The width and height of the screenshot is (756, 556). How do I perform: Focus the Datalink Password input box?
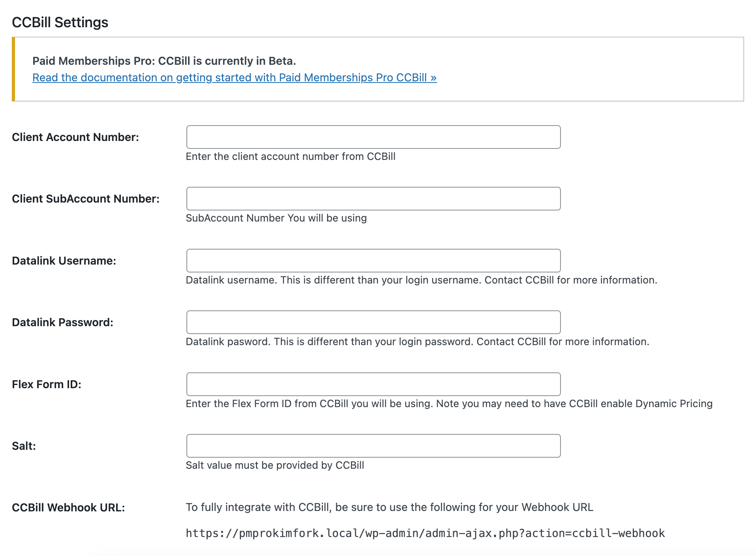[373, 322]
